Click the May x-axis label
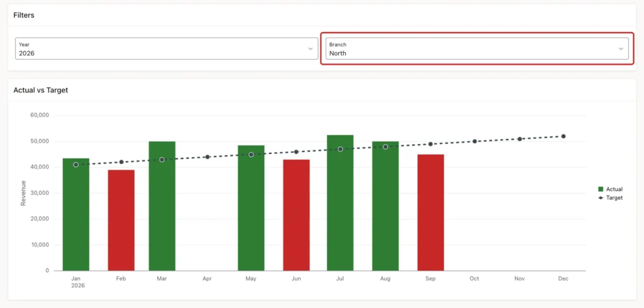644x308 pixels. [x=251, y=278]
